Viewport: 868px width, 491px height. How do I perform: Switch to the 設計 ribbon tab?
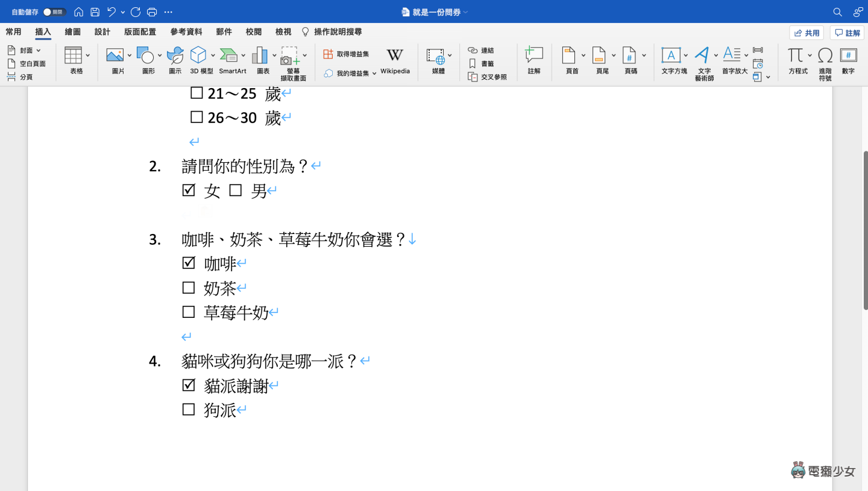click(102, 32)
